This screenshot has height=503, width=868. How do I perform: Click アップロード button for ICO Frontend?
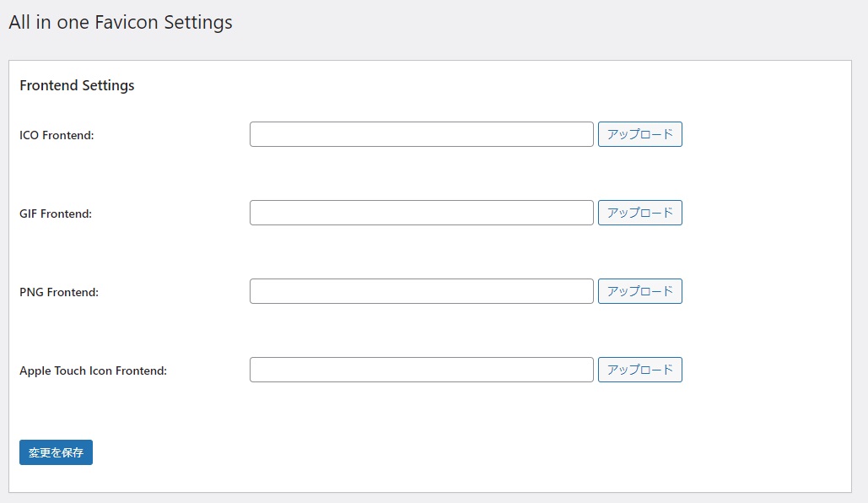click(640, 134)
